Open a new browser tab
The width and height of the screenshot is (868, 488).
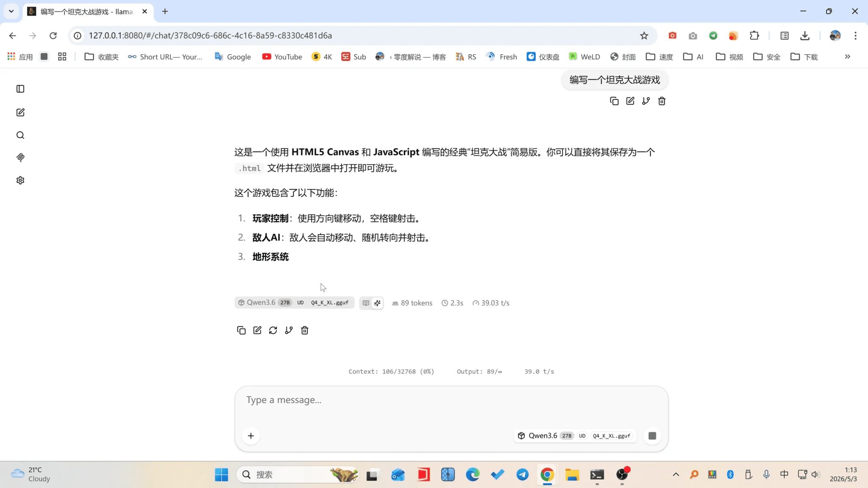(165, 11)
